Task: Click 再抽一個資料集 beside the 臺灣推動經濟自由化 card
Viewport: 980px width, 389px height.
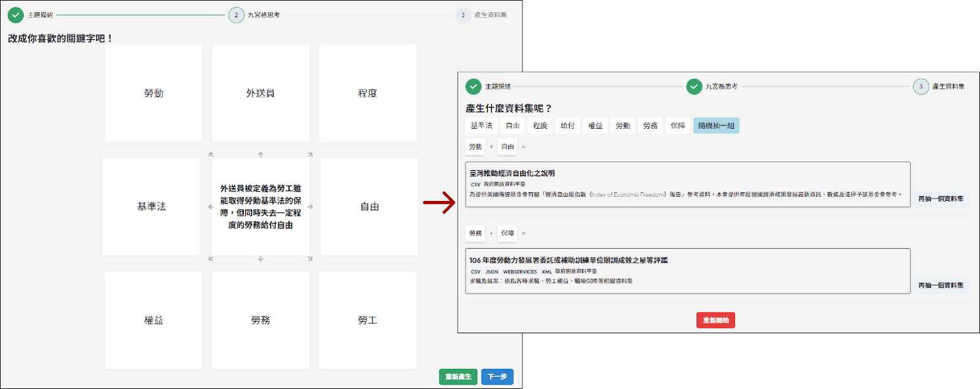Action: [x=940, y=198]
